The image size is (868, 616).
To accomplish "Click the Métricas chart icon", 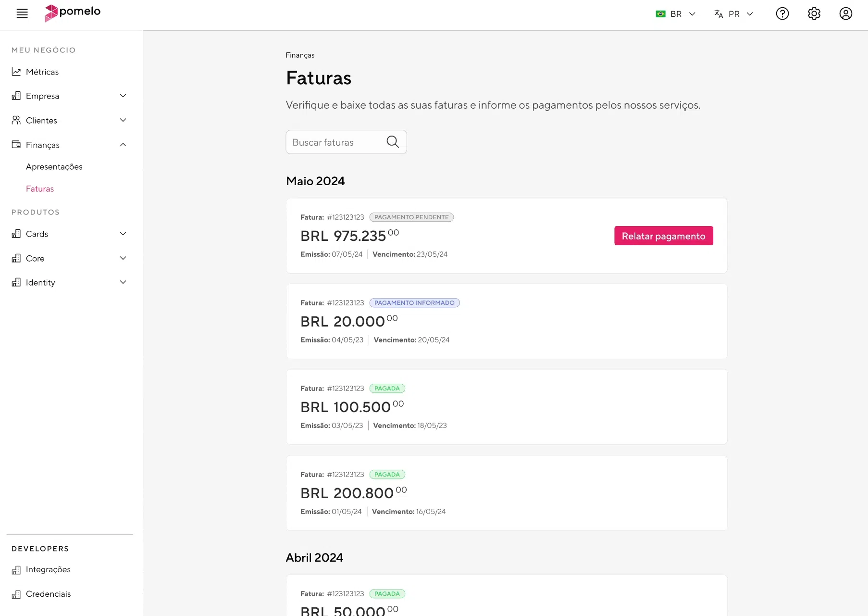I will pos(16,72).
